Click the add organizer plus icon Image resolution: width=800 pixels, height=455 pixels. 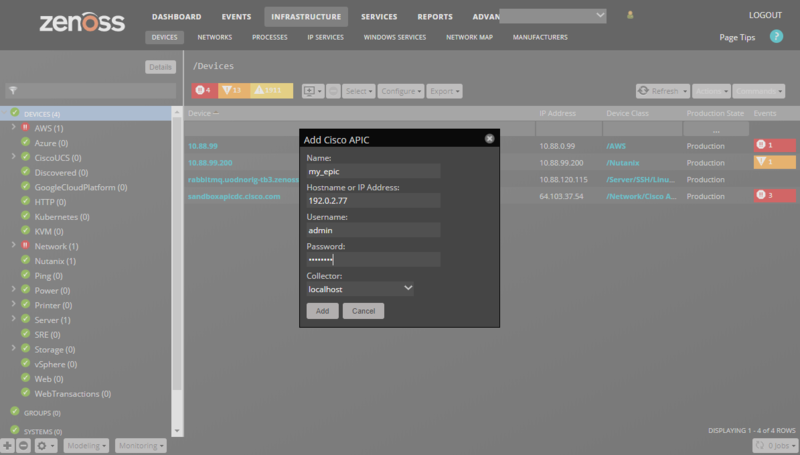[x=7, y=446]
